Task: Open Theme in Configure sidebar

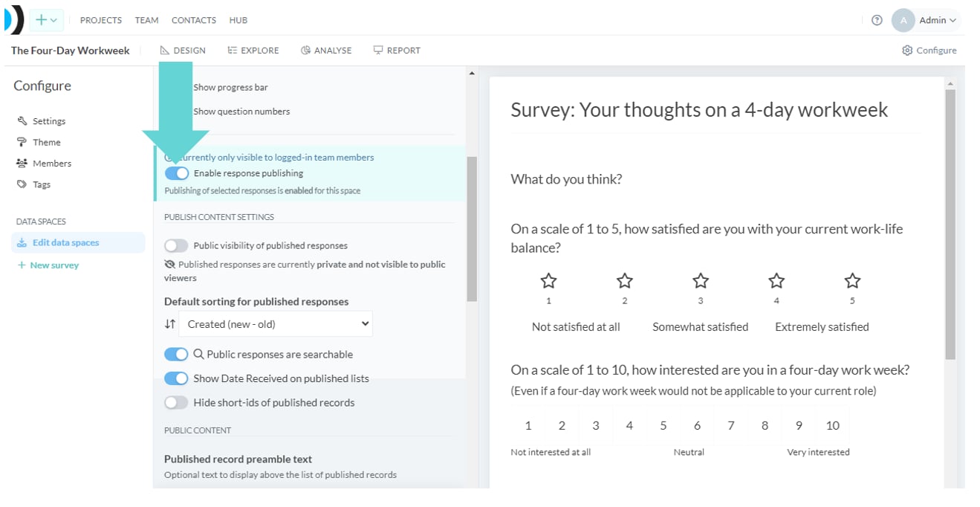Action: coord(39,142)
